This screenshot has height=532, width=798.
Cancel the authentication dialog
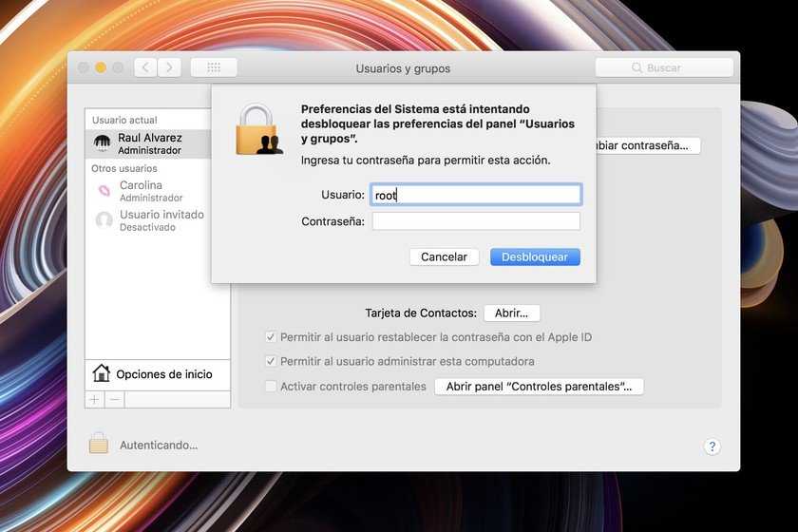click(444, 256)
